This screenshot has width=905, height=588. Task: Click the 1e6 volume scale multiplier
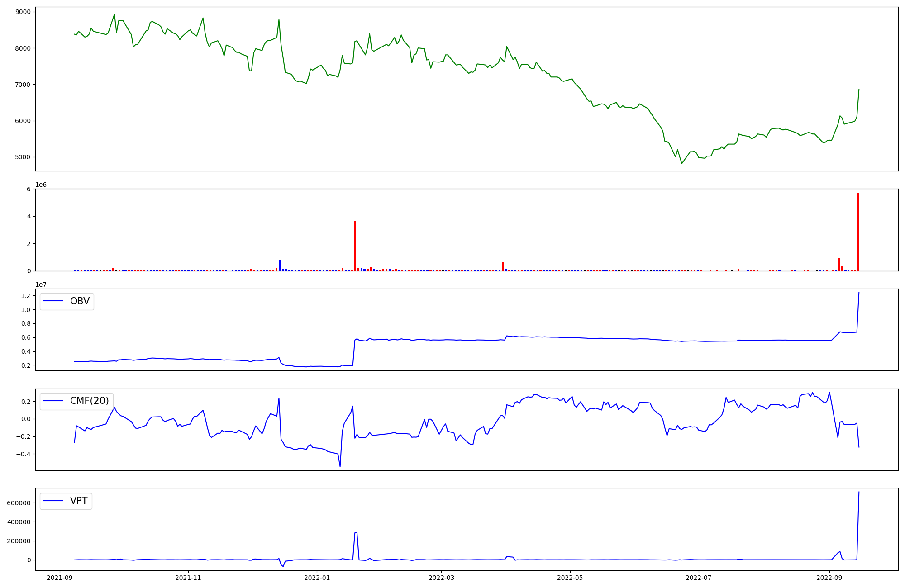click(41, 185)
